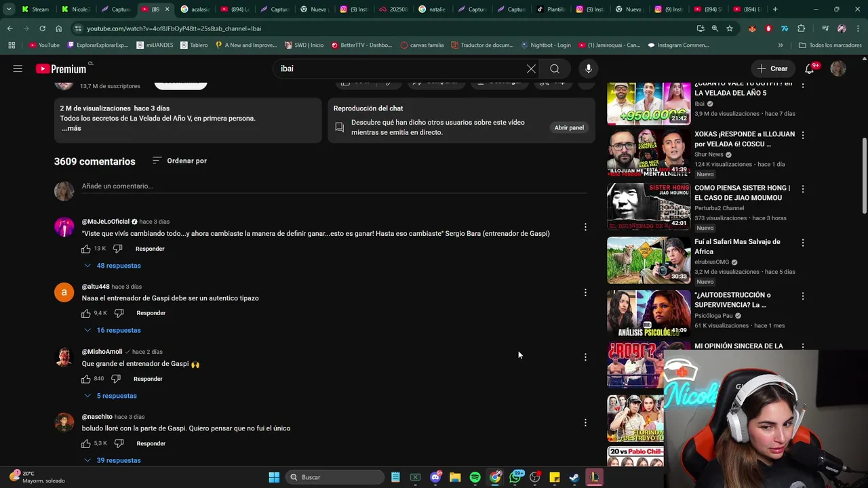Open 'COMO PIENSA SISTER HONG' video title
Screen dimensions: 868x488
(x=742, y=192)
